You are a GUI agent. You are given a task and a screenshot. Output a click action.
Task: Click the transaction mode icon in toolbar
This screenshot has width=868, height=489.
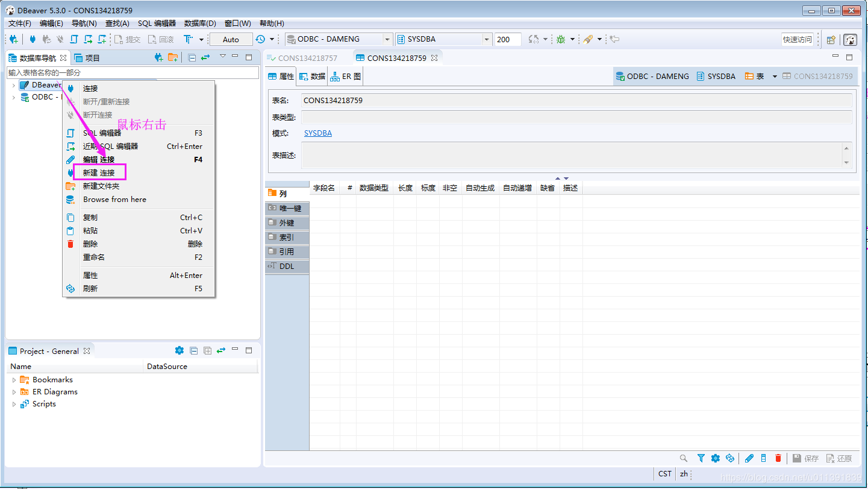[x=188, y=39]
